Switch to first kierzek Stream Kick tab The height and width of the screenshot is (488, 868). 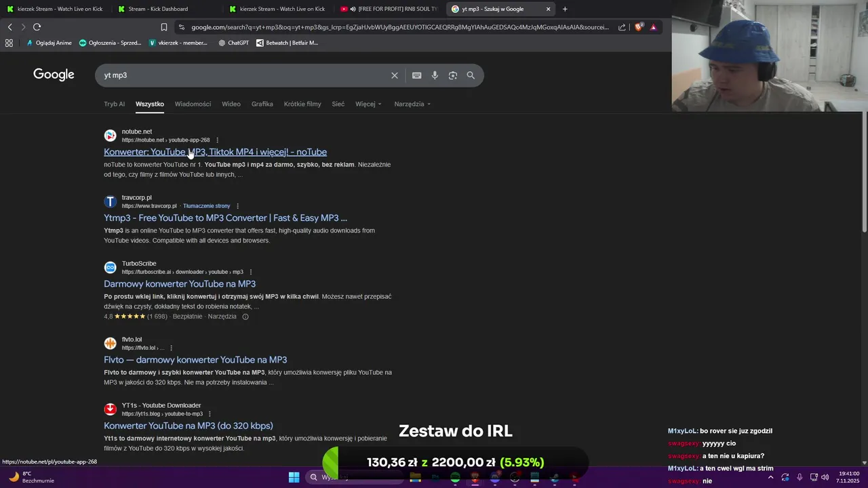(55, 9)
